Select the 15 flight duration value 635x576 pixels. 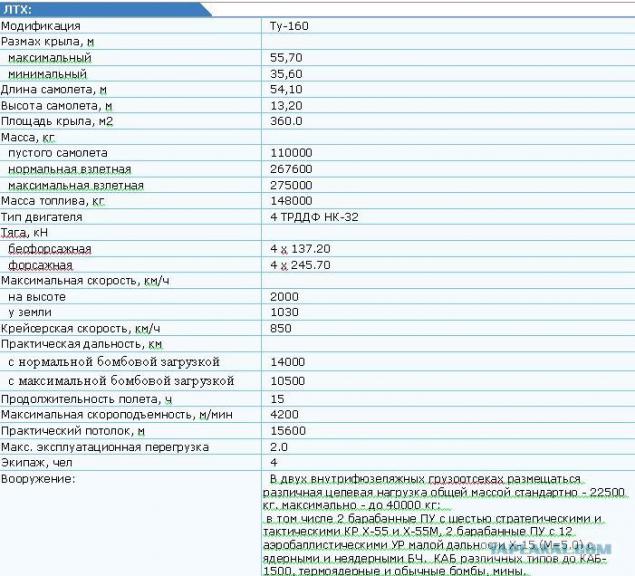click(x=277, y=399)
